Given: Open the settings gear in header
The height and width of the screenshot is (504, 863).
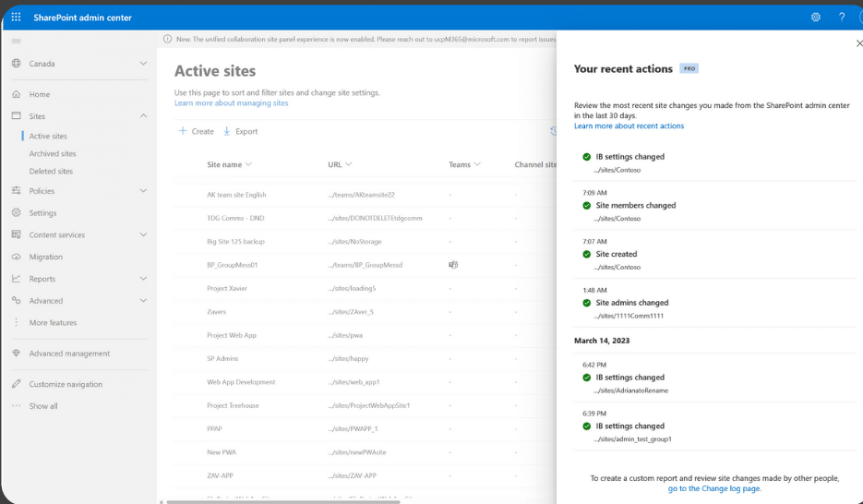Looking at the screenshot, I should (x=816, y=17).
